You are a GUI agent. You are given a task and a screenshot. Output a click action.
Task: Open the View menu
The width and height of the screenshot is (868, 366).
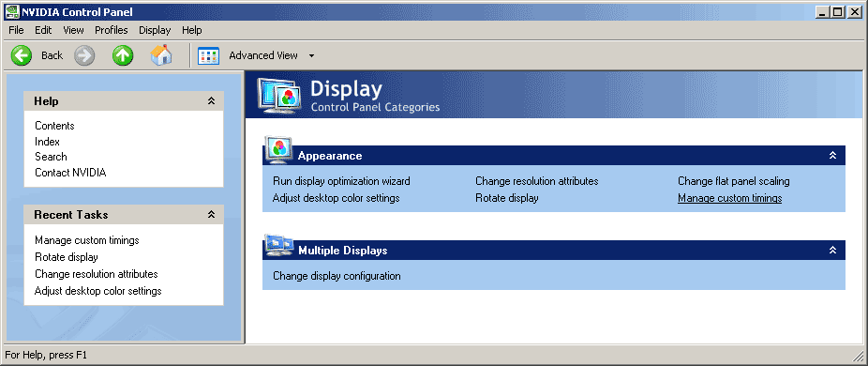coord(74,30)
